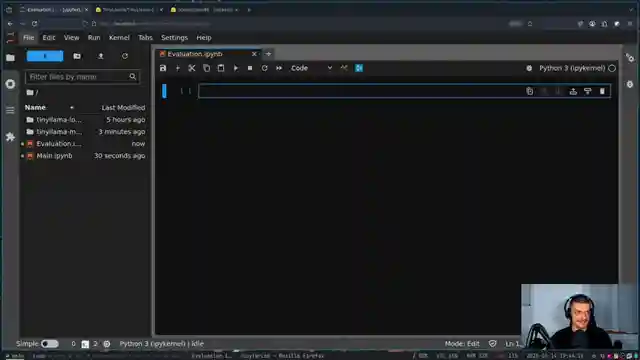The image size is (640, 360).
Task: Open Main.ipynb from the file browser
Action: point(54,156)
